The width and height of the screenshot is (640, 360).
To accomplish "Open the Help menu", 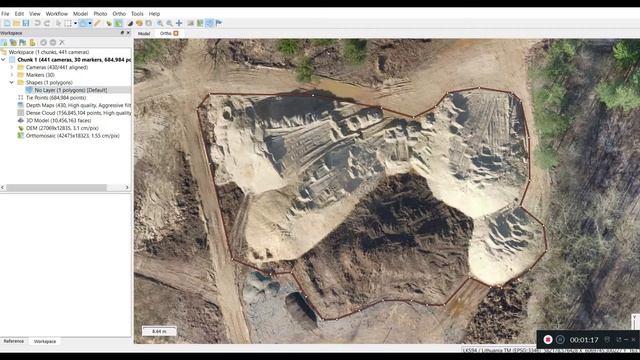I will pos(154,14).
